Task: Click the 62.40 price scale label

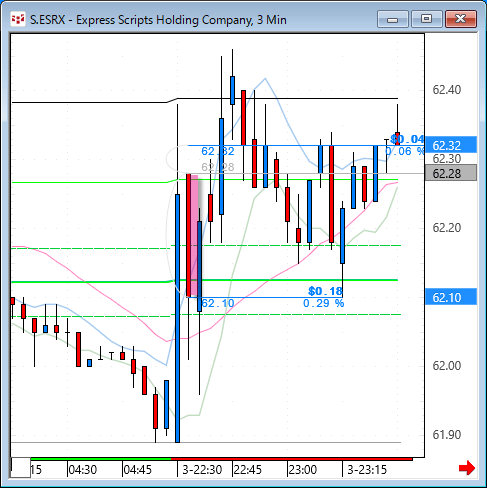Action: pos(447,90)
